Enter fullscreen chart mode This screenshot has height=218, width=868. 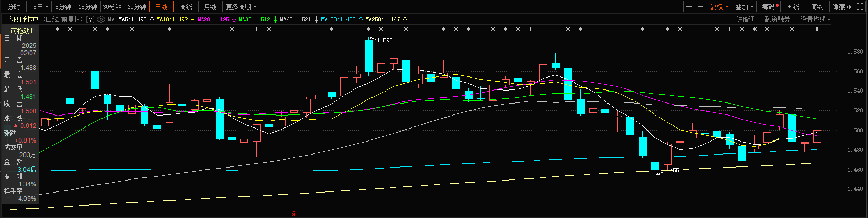pyautogui.click(x=860, y=7)
